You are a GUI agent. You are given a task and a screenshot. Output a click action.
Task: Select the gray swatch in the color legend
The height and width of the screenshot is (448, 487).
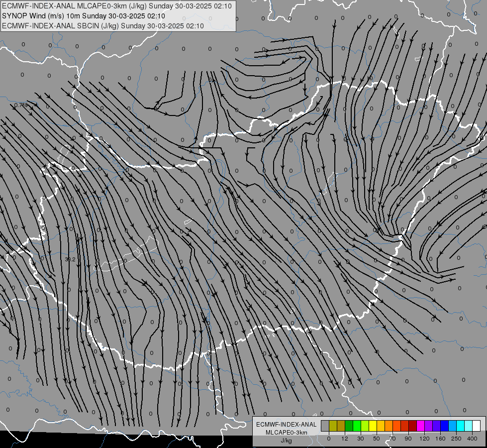[x=325, y=426]
